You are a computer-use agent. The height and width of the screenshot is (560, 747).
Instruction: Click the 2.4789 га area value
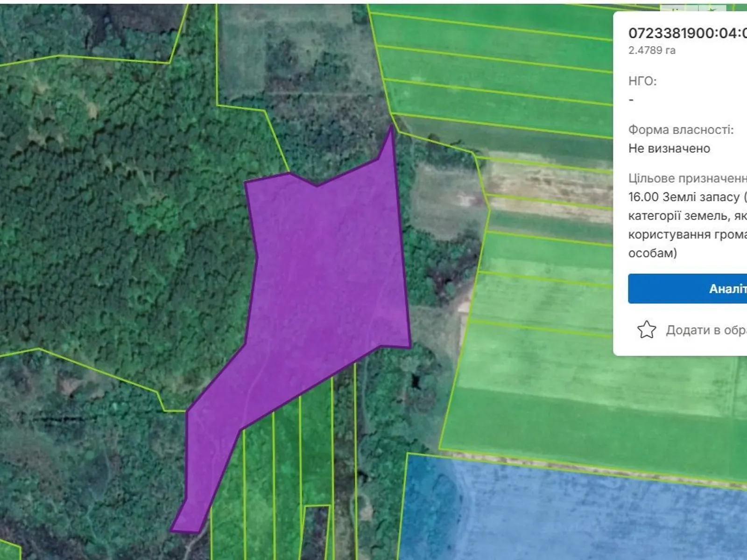point(652,50)
